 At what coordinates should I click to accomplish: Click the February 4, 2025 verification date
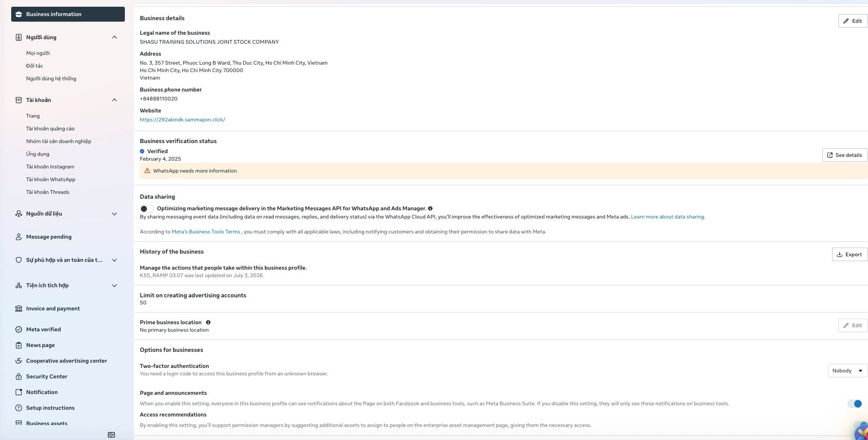160,159
